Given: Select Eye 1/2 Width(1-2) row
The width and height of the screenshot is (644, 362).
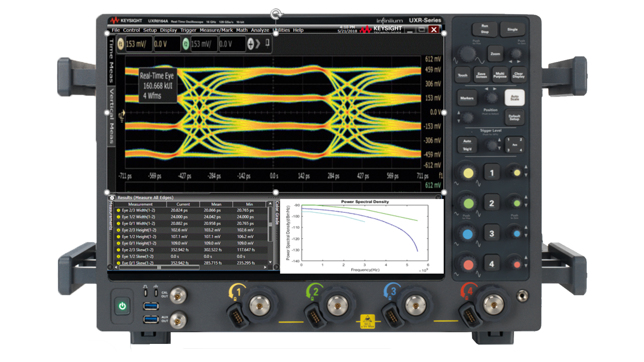Looking at the screenshot, I should point(191,217).
